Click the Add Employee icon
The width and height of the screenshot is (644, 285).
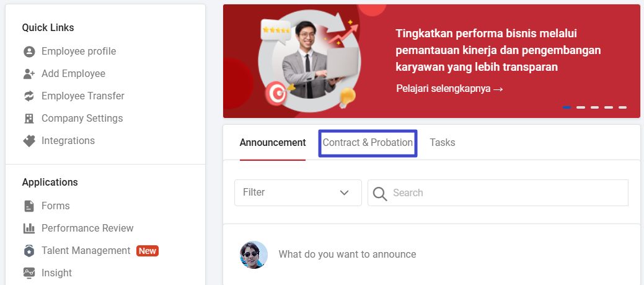tap(29, 74)
